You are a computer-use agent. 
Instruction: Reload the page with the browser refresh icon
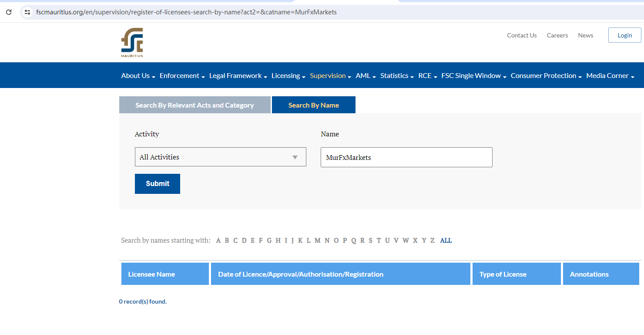point(9,12)
